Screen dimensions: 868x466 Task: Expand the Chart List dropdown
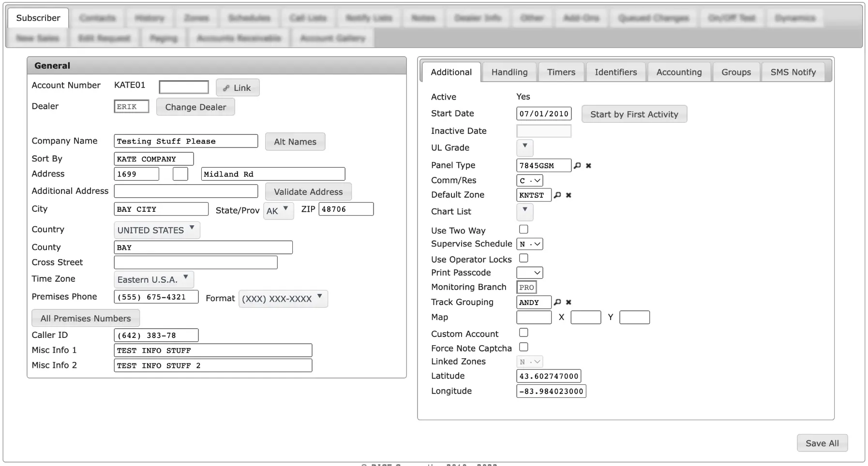pos(524,212)
